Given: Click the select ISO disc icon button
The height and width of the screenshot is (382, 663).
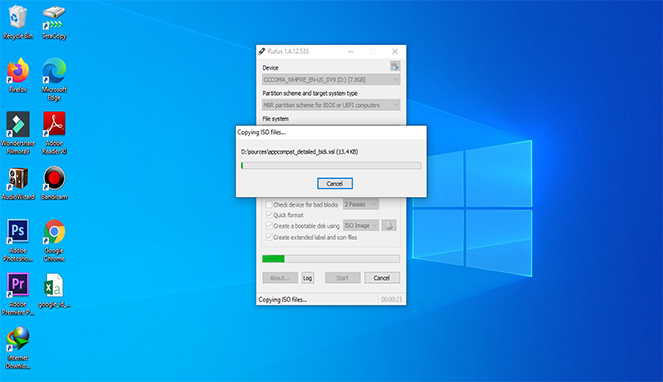Looking at the screenshot, I should [389, 225].
